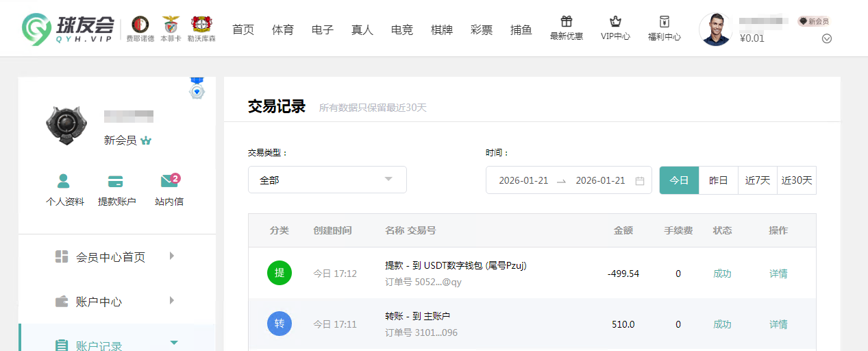Click 今日 17:11 timestamp

(335, 324)
